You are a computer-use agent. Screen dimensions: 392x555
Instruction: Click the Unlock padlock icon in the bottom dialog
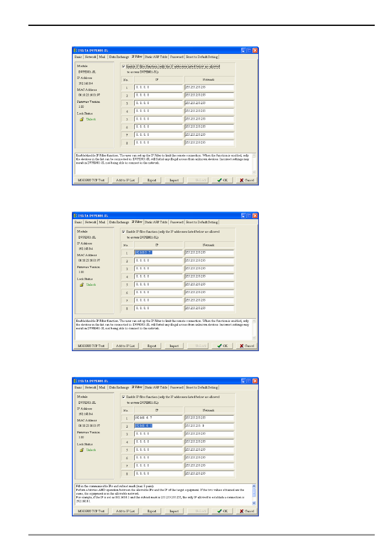(82, 450)
